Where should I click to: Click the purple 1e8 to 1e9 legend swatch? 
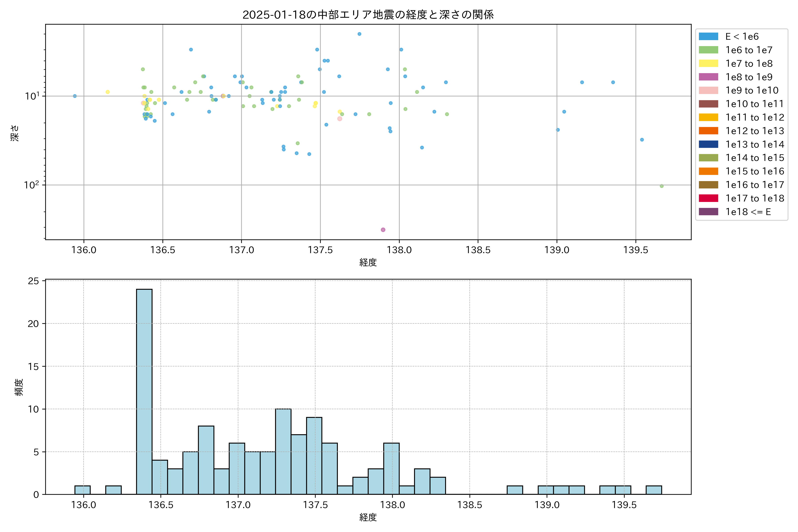coord(708,77)
